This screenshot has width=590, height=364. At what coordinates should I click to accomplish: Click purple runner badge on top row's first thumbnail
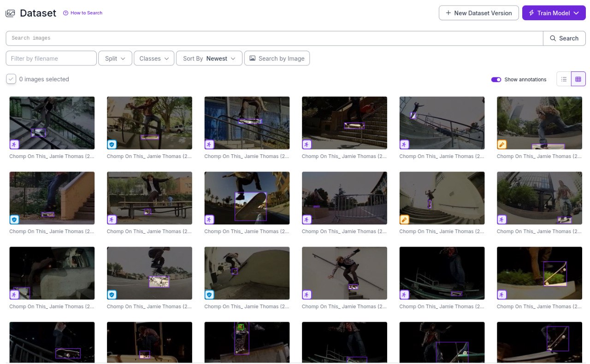[14, 145]
